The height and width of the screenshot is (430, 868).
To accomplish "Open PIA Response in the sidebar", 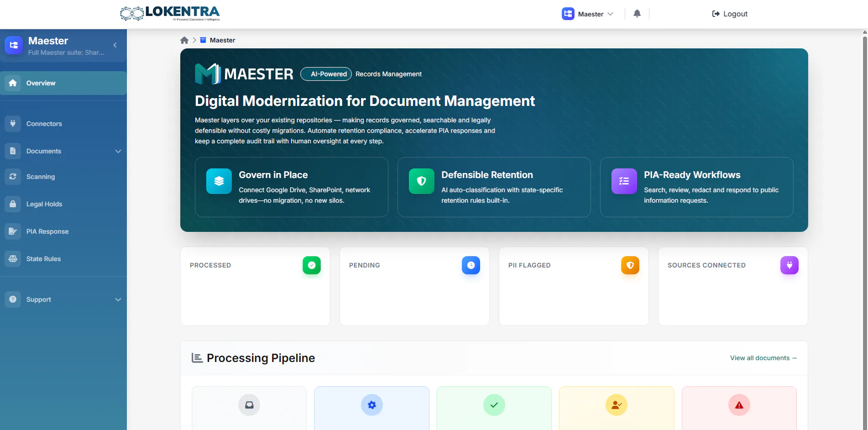I will [x=63, y=231].
